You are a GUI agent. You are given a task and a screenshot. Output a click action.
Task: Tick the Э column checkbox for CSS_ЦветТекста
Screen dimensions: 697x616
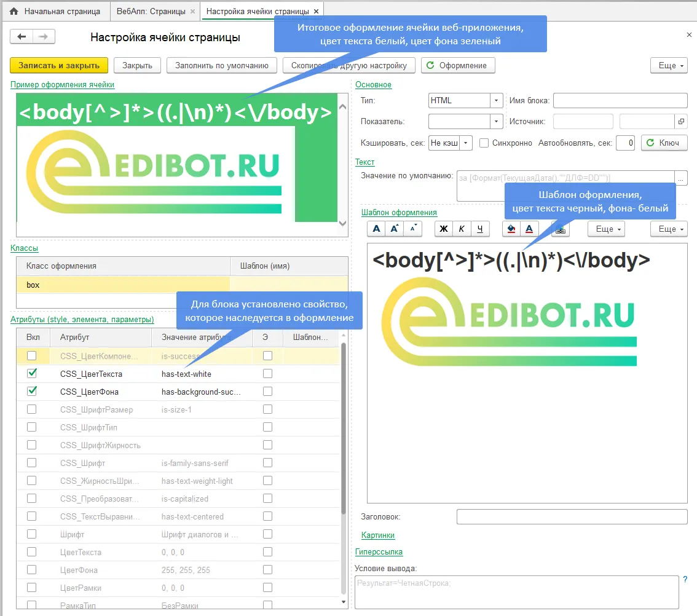click(267, 374)
